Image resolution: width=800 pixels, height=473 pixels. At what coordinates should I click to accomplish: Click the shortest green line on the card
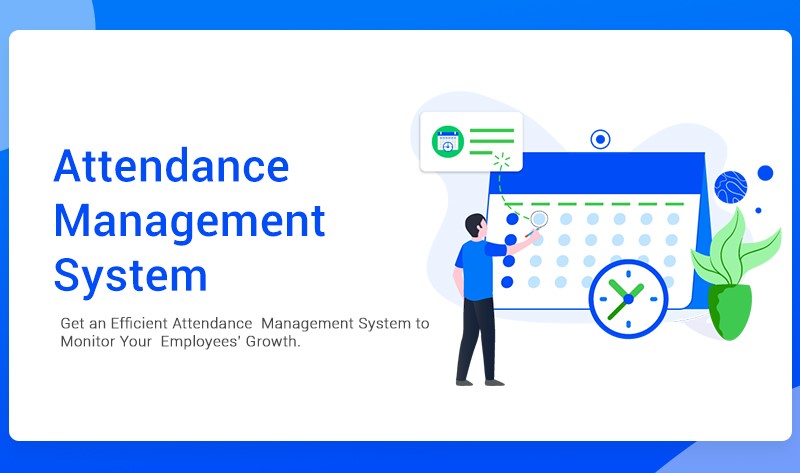point(483,154)
